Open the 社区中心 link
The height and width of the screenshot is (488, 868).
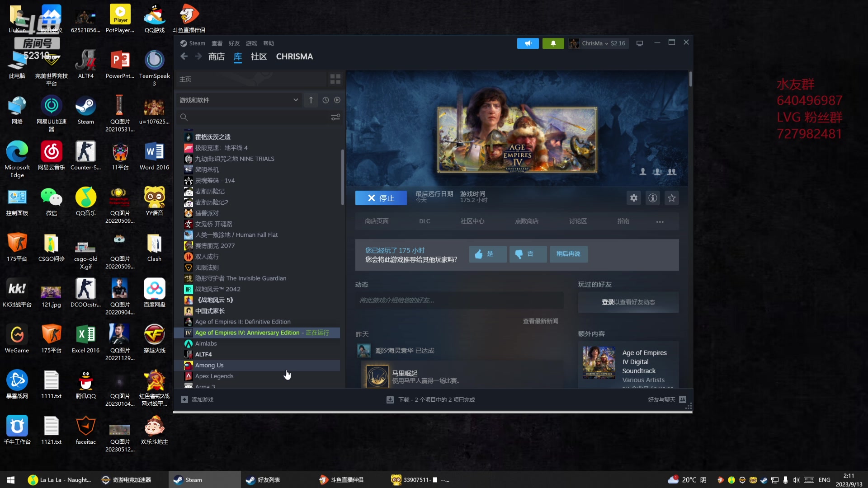472,221
